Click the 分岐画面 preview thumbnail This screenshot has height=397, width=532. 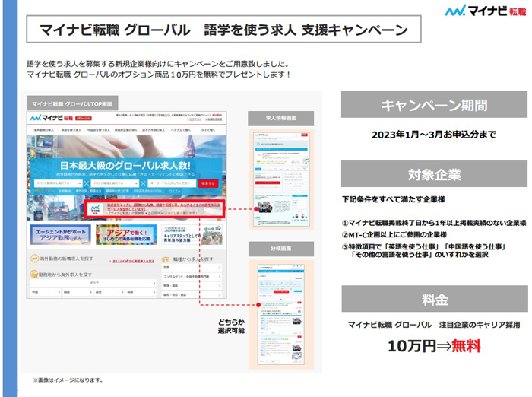[x=281, y=314]
